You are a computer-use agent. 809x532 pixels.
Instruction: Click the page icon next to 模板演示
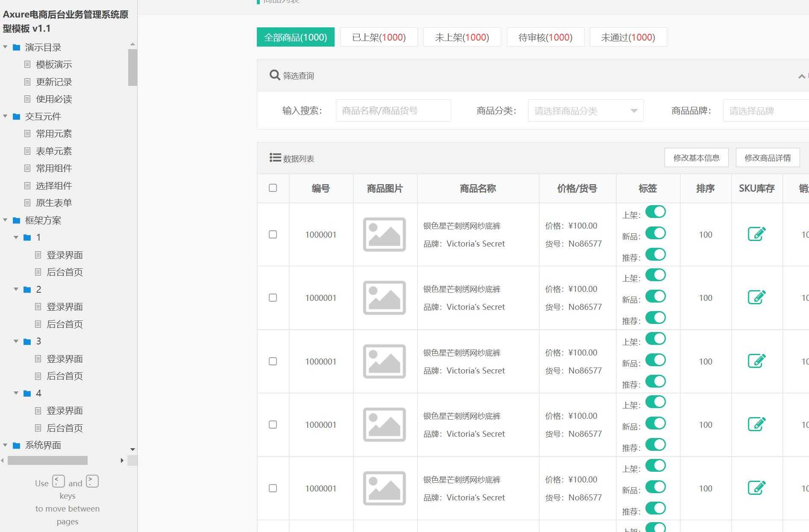[28, 65]
